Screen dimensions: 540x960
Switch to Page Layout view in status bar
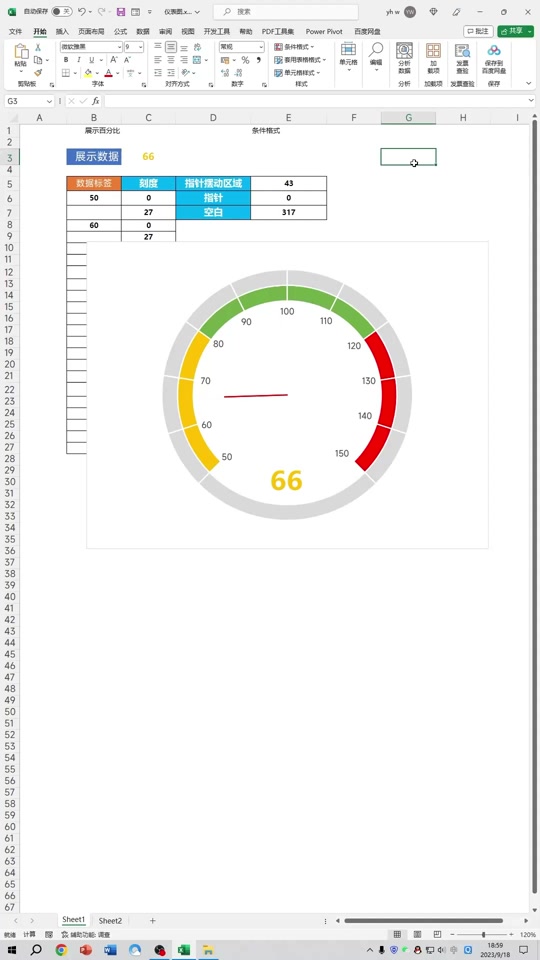(x=418, y=934)
